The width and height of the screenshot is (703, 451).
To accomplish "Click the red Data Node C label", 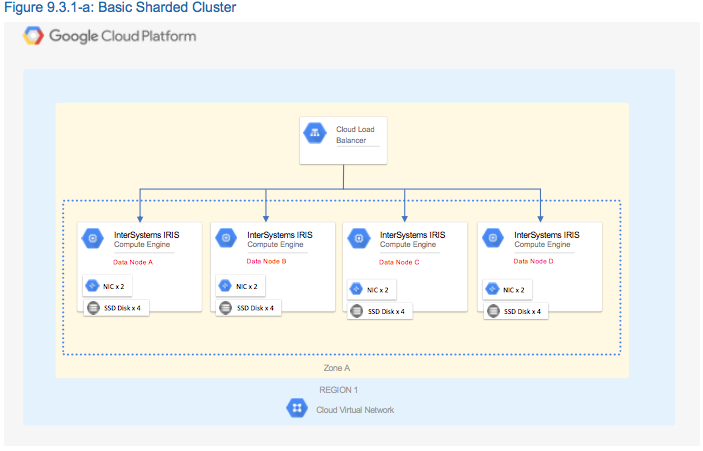I will pos(399,262).
